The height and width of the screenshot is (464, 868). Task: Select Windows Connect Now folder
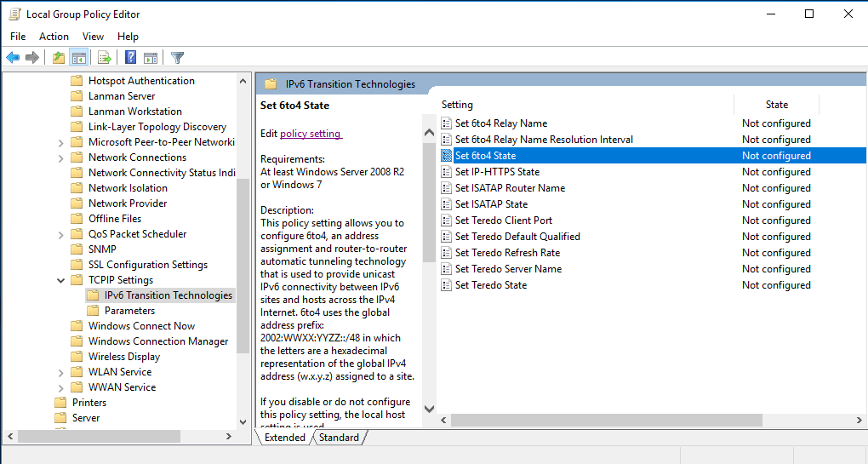(142, 326)
